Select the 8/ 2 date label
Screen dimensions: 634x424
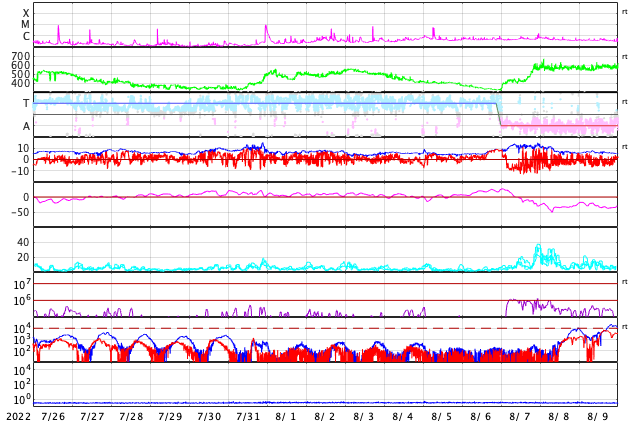tap(325, 416)
